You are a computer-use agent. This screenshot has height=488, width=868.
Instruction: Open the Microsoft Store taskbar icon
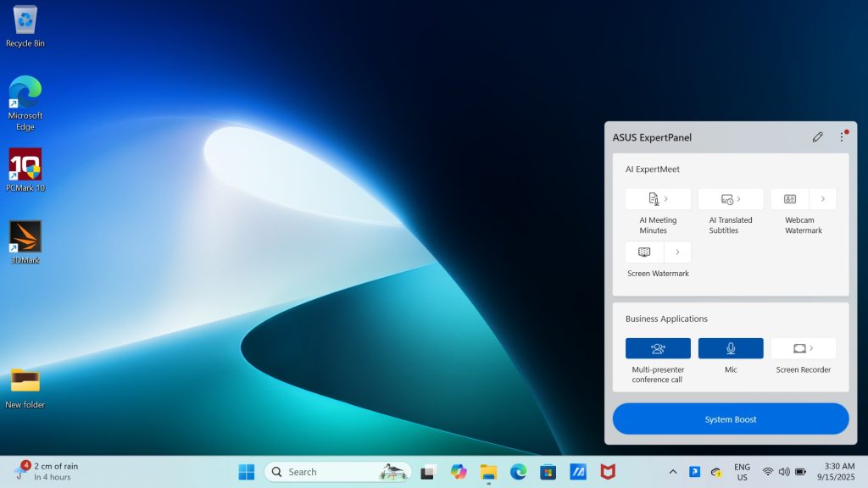pyautogui.click(x=548, y=472)
